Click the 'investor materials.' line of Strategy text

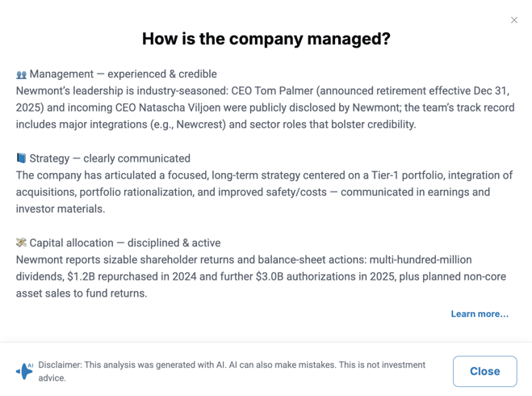click(61, 209)
